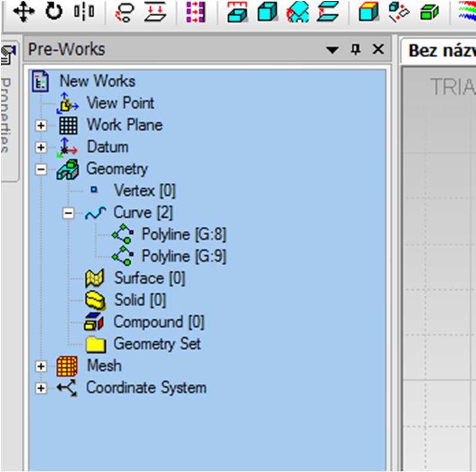This screenshot has width=476, height=472.
Task: Click the revolve shape with red arrow icon
Action: 298,12
